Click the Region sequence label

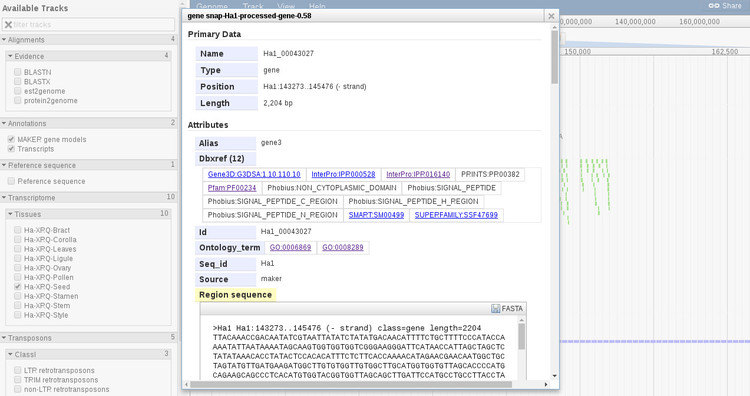235,295
